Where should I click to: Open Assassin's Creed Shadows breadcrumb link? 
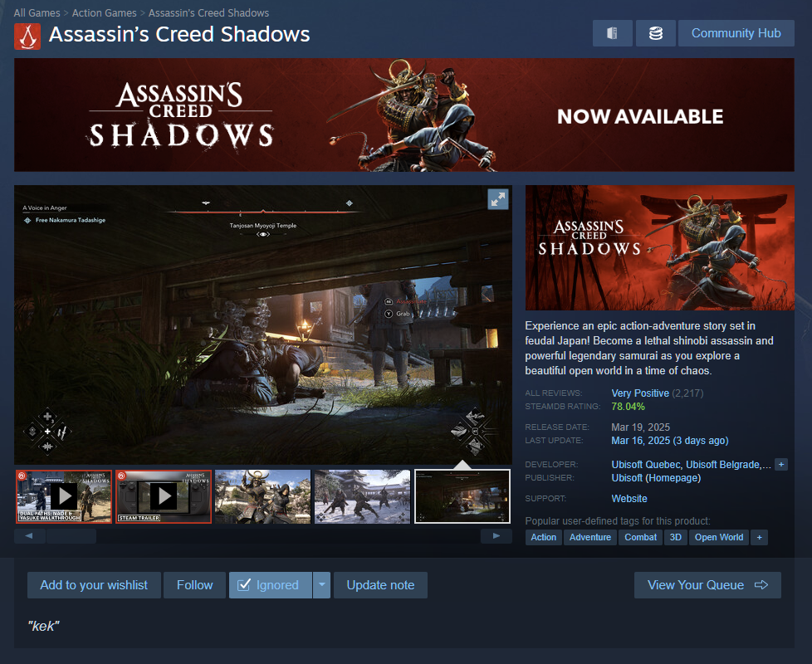click(x=208, y=13)
